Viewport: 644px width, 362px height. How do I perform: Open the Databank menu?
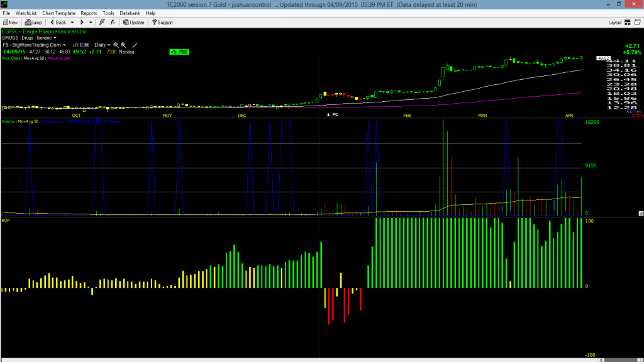click(130, 13)
